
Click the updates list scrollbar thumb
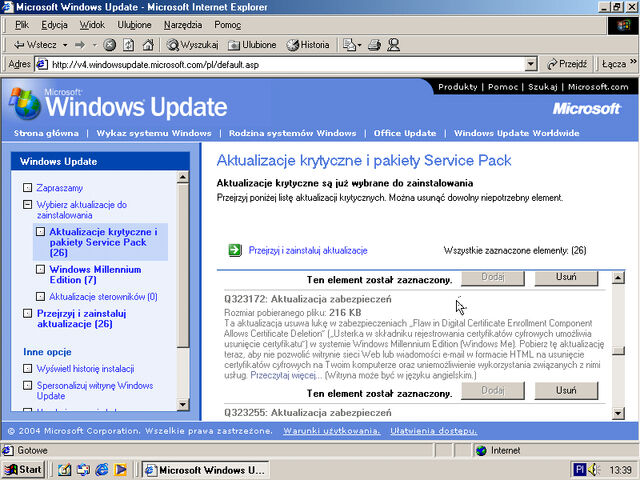[x=618, y=351]
